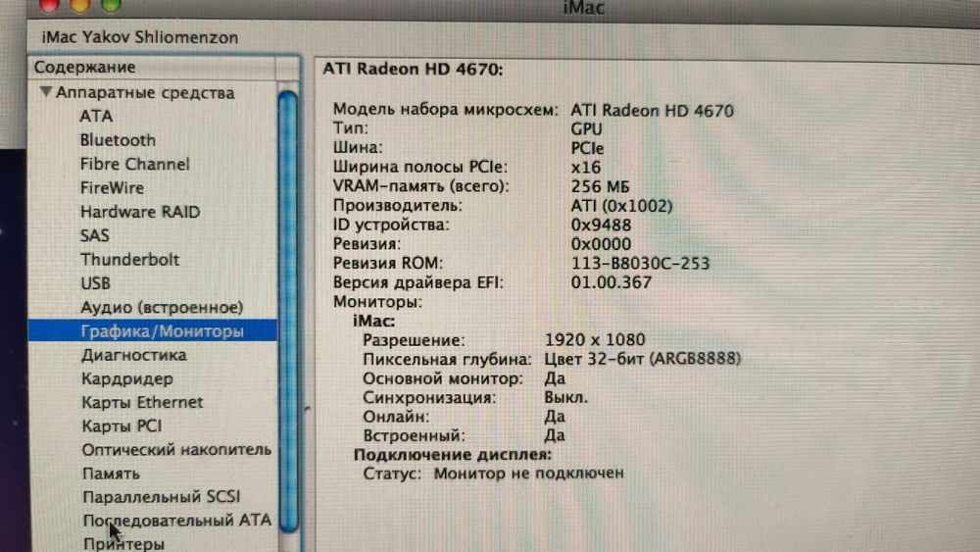Click the PCIe width value x16
The width and height of the screenshot is (980, 552).
pyautogui.click(x=586, y=167)
